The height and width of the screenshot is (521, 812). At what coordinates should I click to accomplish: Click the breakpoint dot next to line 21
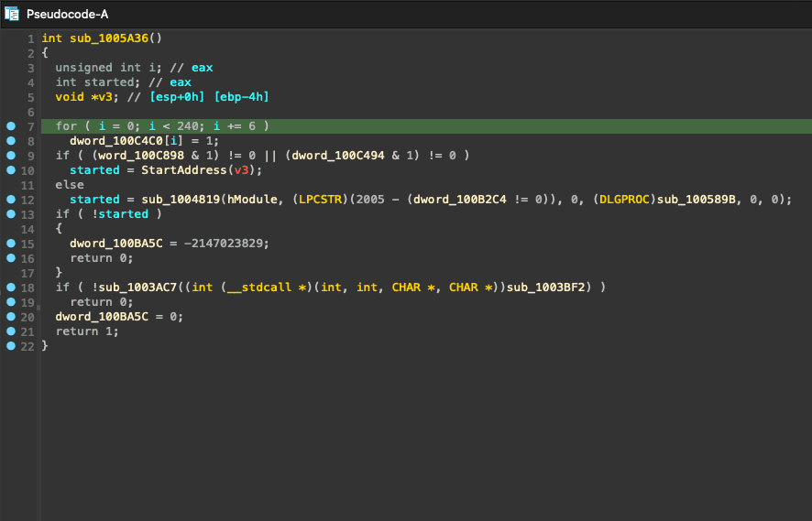11,331
